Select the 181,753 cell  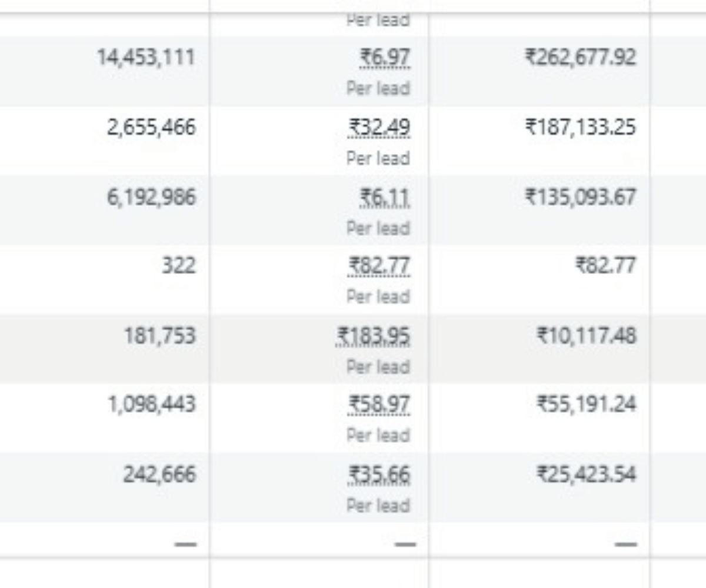coord(159,336)
